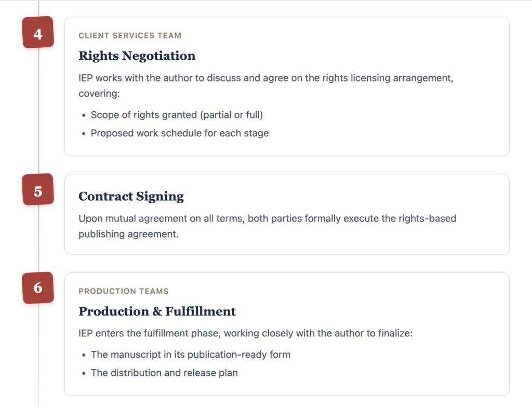Select the Production & Fulfillment heading
This screenshot has height=407, width=532.
(x=157, y=311)
